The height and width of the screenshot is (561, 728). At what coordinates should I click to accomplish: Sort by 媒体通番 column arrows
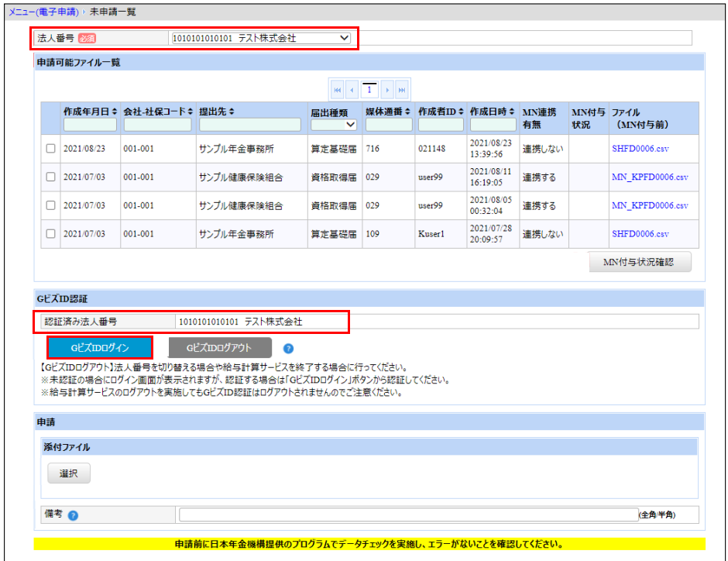pyautogui.click(x=407, y=112)
